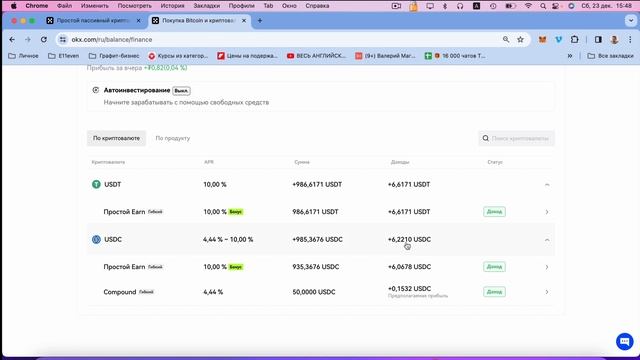Open the Файл menu
The image size is (640, 360).
(x=64, y=6)
